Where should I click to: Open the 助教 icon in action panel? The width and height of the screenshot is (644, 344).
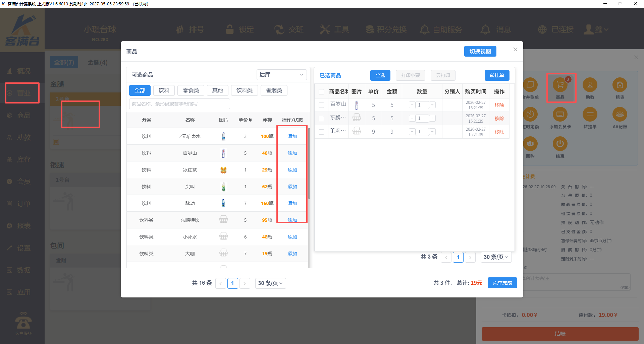(x=590, y=85)
